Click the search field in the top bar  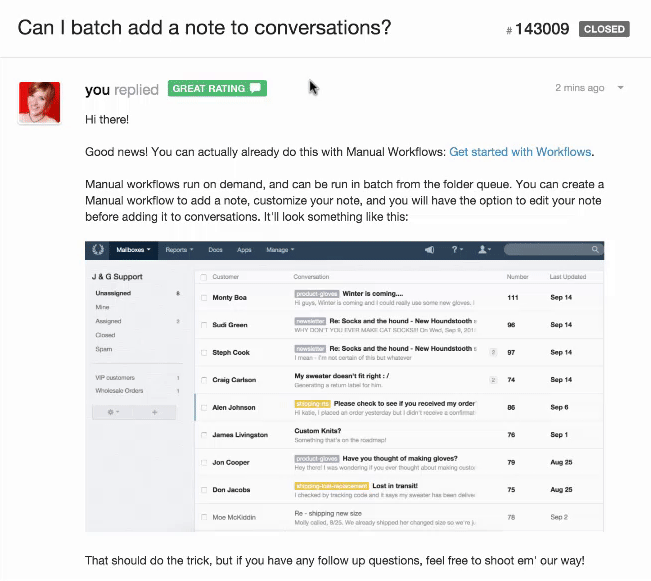coord(552,250)
